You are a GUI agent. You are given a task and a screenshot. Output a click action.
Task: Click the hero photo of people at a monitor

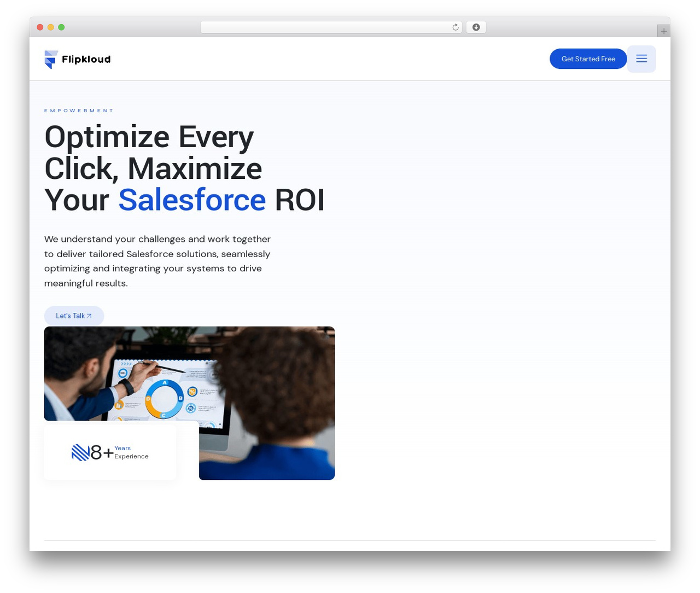[189, 403]
